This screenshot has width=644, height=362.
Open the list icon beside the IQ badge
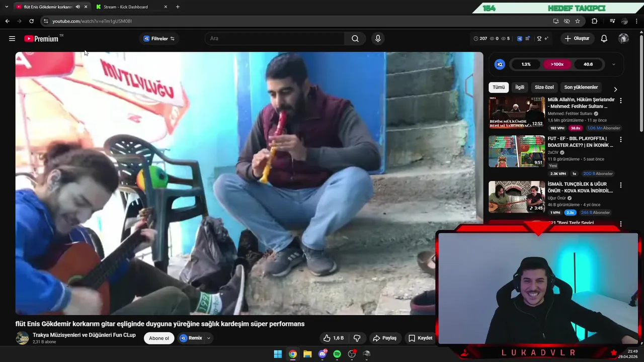(527, 39)
